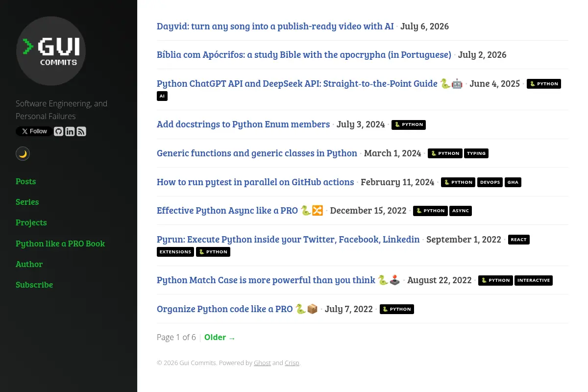
Task: Open Series in sidebar menu
Action: click(27, 202)
